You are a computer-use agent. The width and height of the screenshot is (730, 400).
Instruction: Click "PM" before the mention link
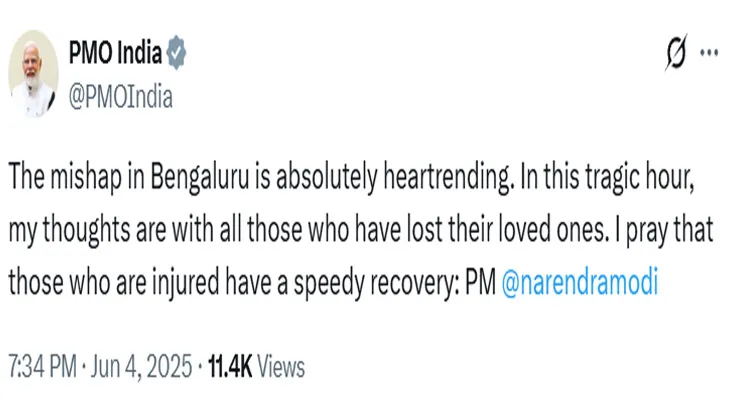(480, 282)
